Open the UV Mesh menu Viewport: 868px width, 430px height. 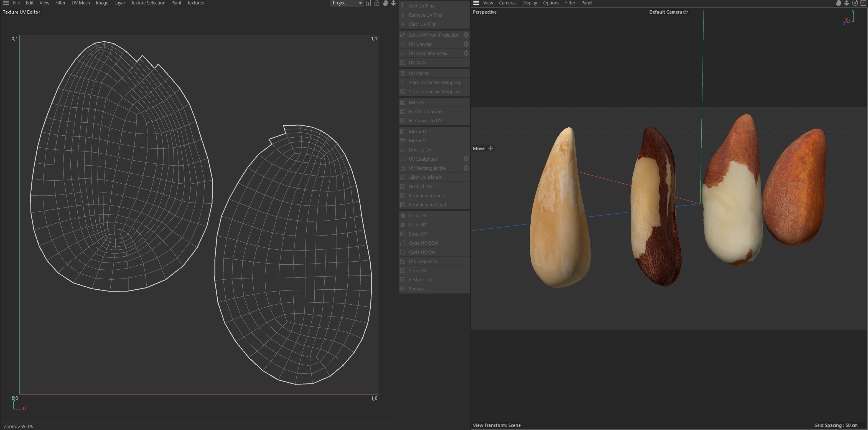pyautogui.click(x=80, y=3)
